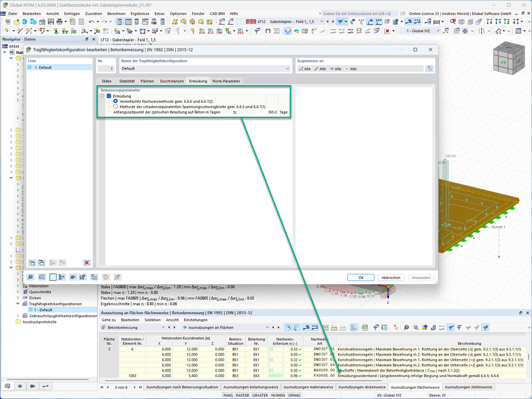Viewport: 532px width, 399px height.
Task: Click the OK button
Action: point(361,277)
